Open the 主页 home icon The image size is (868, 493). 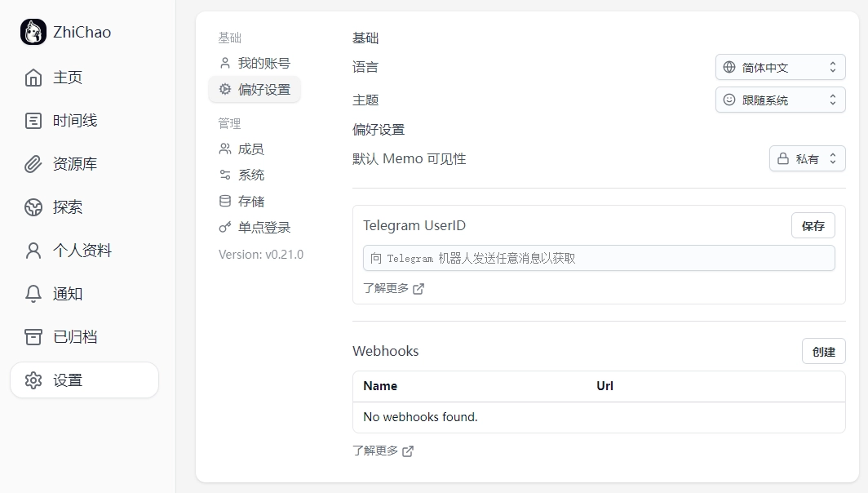pos(33,78)
